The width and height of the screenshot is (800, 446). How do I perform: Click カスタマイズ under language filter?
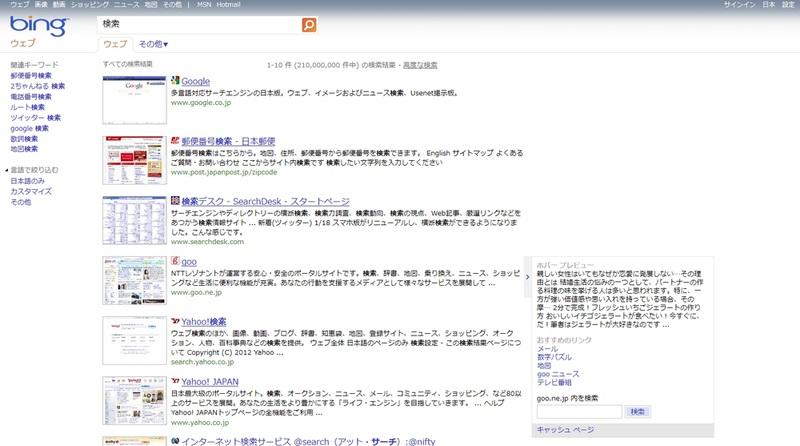pyautogui.click(x=31, y=192)
